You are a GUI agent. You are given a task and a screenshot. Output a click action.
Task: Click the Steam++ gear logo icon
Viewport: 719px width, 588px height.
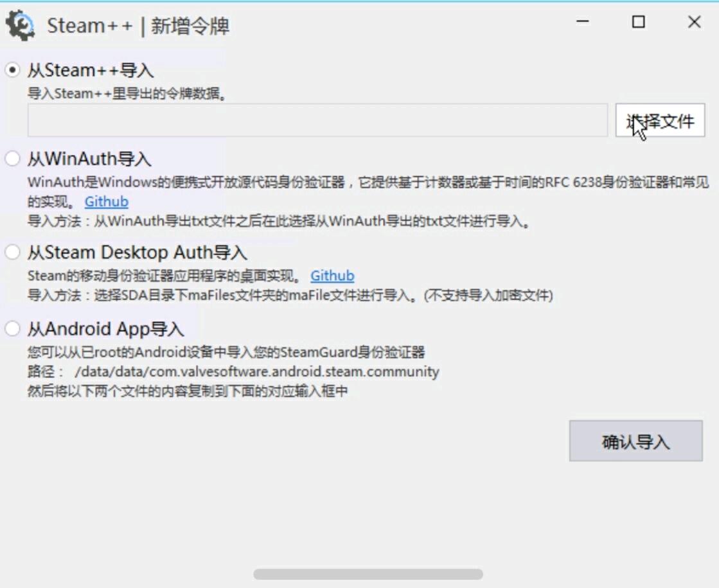tap(20, 26)
